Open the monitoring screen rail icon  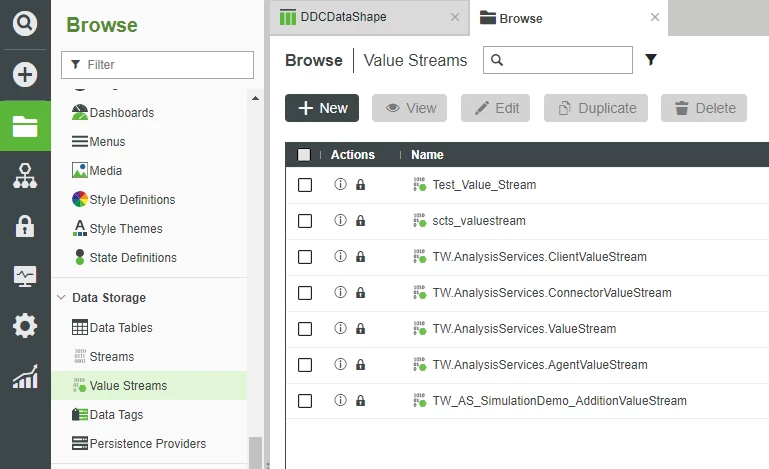(x=25, y=277)
